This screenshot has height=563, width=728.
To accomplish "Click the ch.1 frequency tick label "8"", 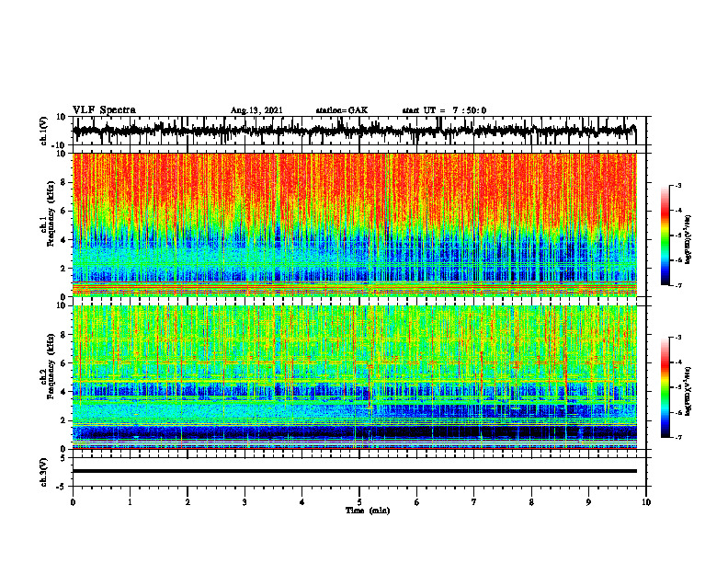I will tap(63, 182).
